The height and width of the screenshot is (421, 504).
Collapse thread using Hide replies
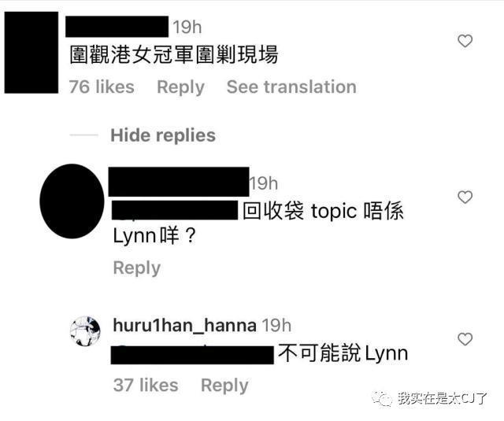163,135
